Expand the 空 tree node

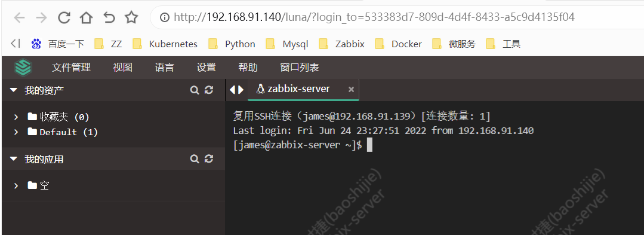16,185
